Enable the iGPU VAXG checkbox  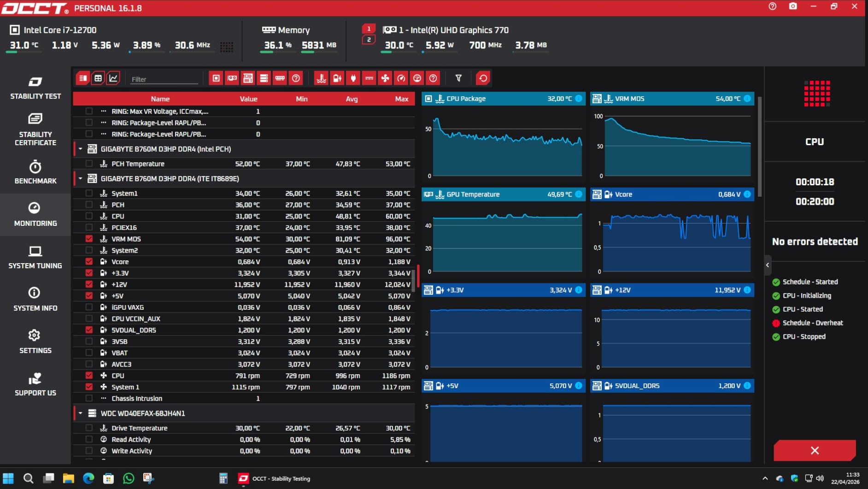(89, 307)
